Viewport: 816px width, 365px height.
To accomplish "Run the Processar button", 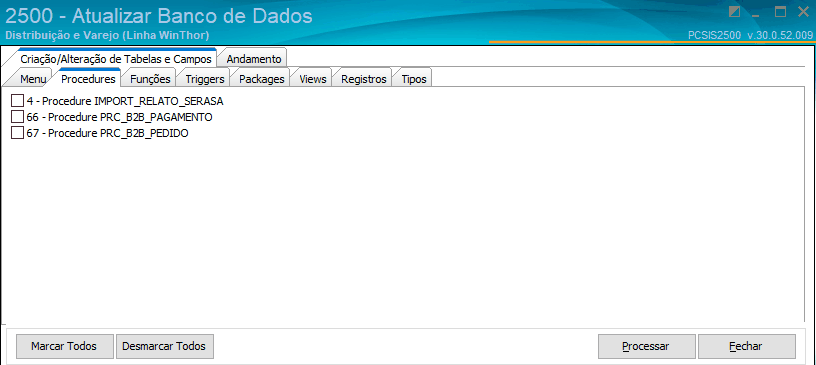I will (646, 346).
